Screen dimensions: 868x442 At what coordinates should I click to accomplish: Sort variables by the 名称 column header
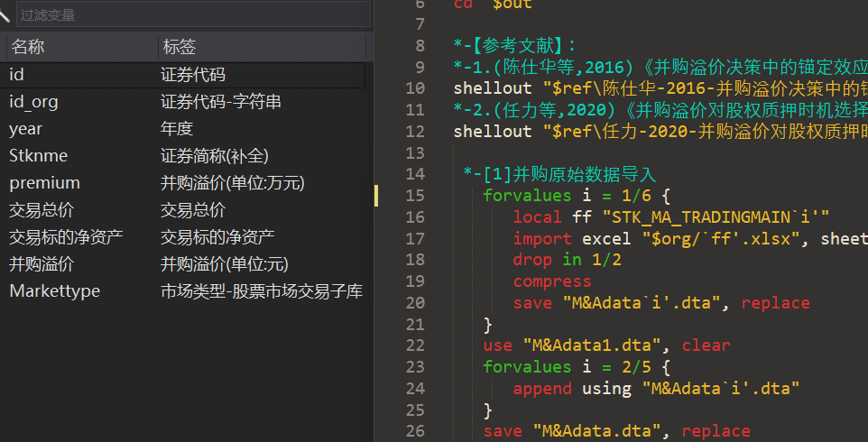coord(29,47)
